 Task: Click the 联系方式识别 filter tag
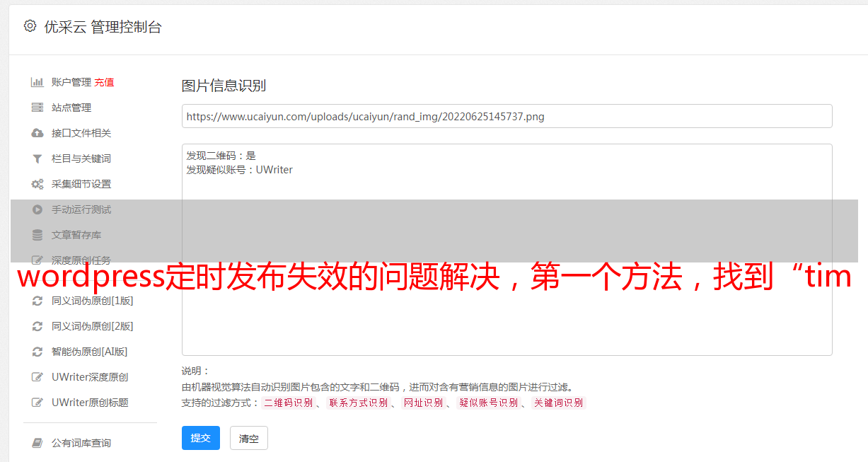[358, 403]
